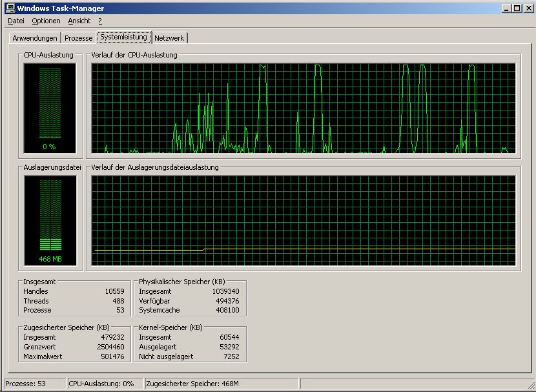Switch to the Netzwerk tab
Viewport: 536px width, 392px height.
point(169,38)
